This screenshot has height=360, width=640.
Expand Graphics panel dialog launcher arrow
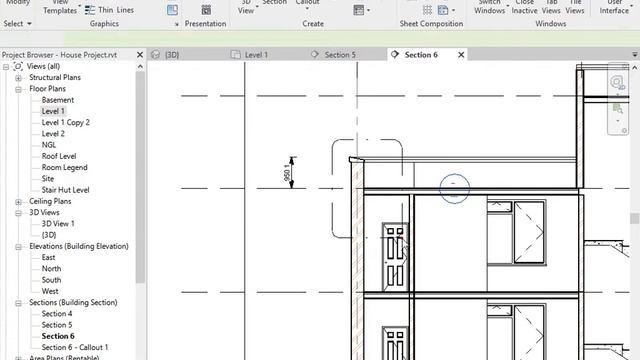pyautogui.click(x=177, y=24)
